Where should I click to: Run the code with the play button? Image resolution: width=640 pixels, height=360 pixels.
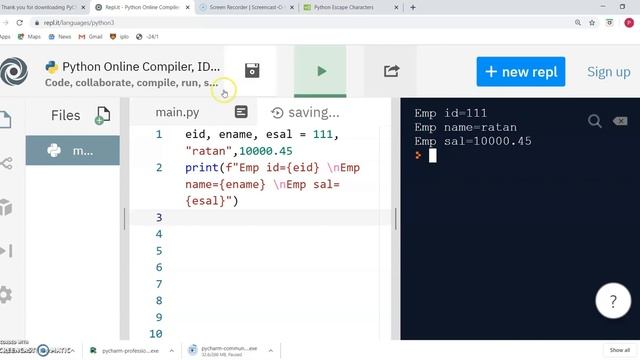(321, 71)
